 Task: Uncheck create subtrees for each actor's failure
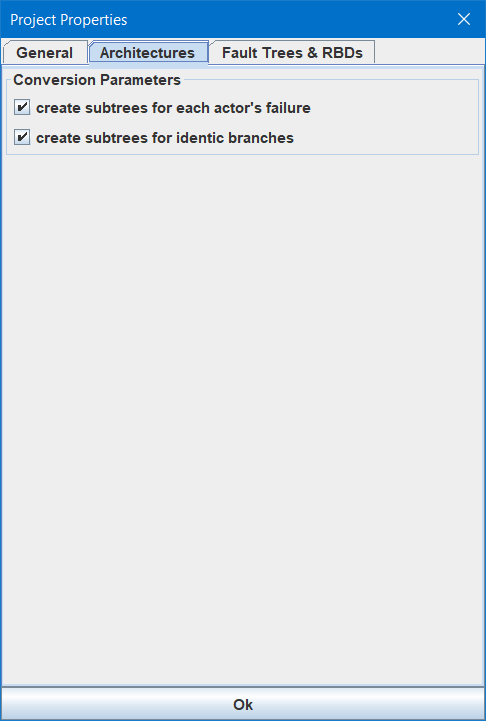click(x=22, y=108)
